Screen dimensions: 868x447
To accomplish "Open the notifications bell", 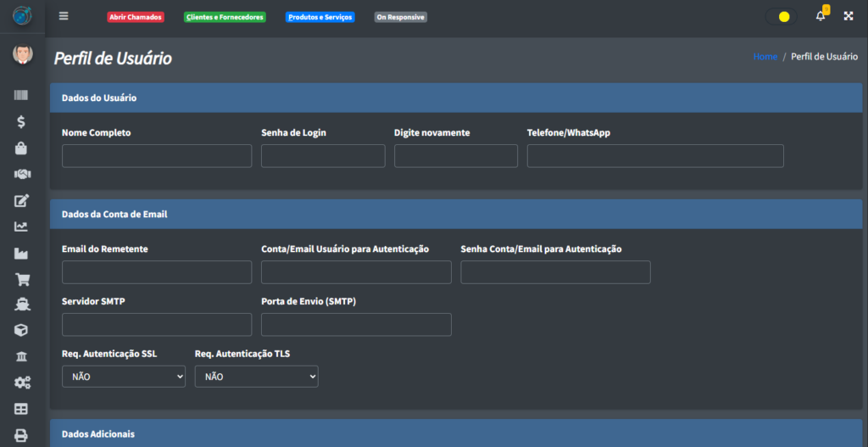I will (820, 16).
